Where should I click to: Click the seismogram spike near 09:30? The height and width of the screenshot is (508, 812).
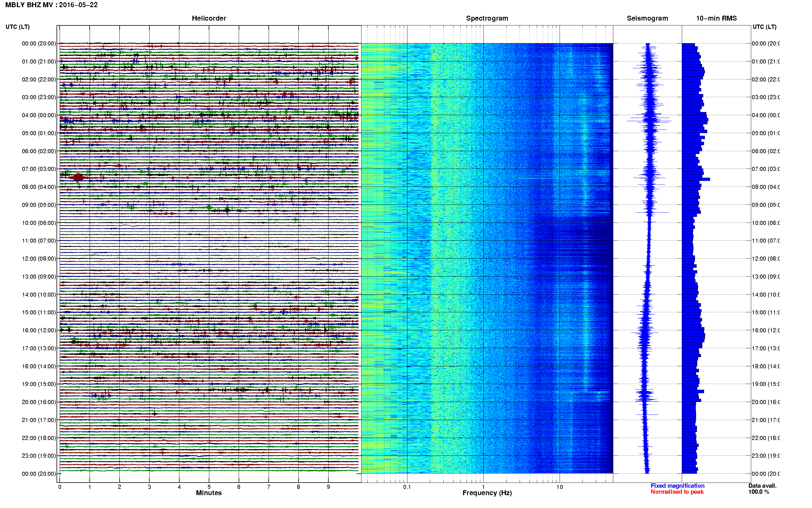coord(652,212)
